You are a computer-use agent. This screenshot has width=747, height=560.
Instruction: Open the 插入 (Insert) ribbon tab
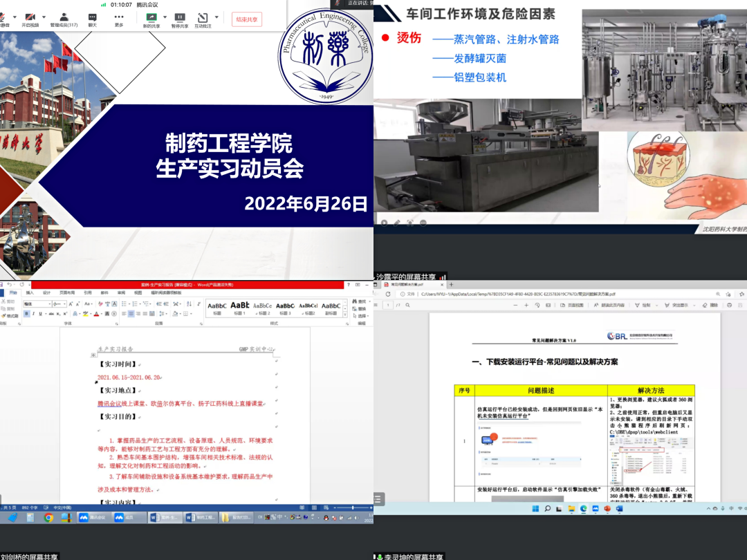30,292
